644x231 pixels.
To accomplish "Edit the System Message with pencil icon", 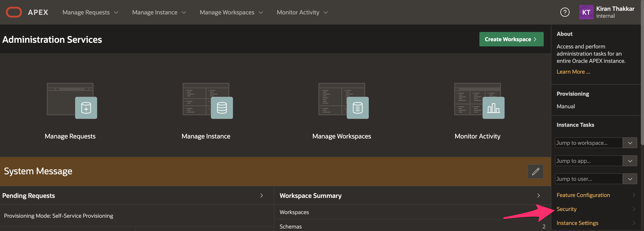I will 535,171.
